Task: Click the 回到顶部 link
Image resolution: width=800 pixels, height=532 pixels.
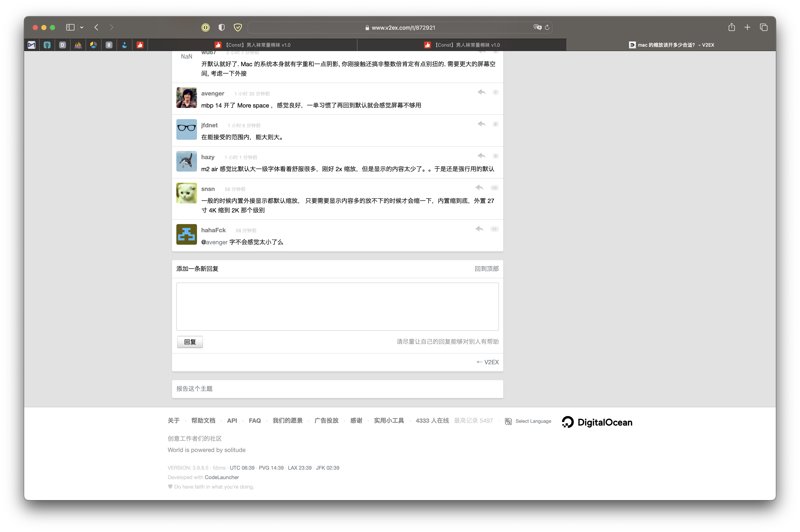Action: pyautogui.click(x=486, y=269)
